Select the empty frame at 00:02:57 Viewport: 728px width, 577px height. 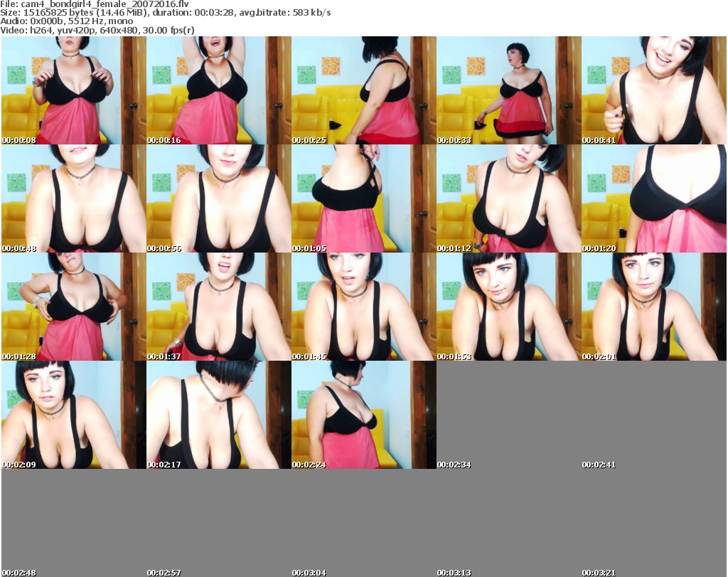click(x=219, y=523)
